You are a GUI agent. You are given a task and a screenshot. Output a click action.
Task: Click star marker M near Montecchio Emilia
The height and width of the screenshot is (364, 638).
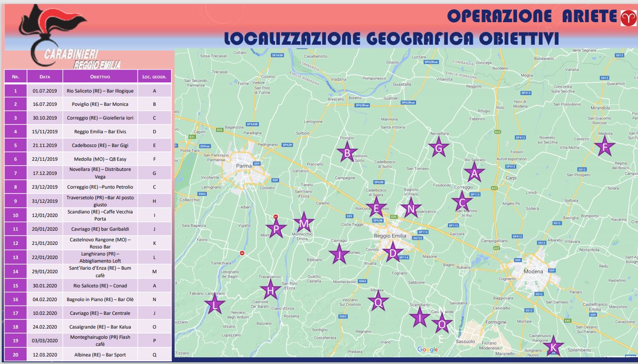pos(303,222)
